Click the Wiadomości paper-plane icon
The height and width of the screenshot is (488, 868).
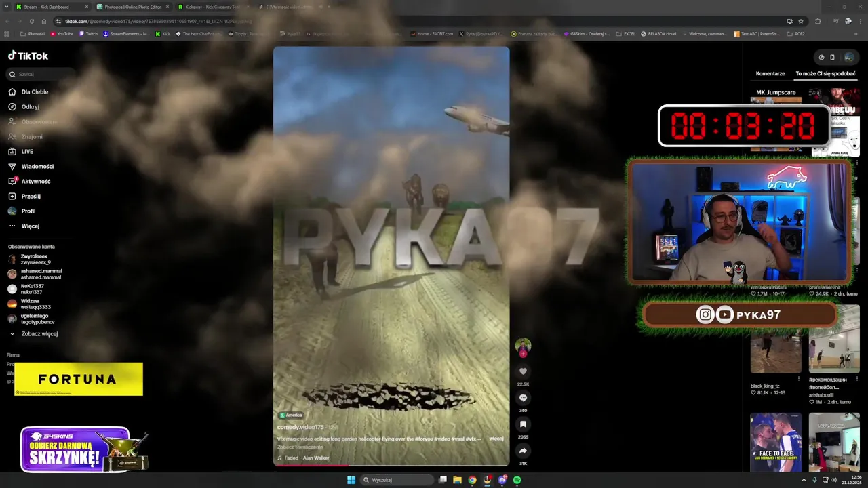[12, 166]
